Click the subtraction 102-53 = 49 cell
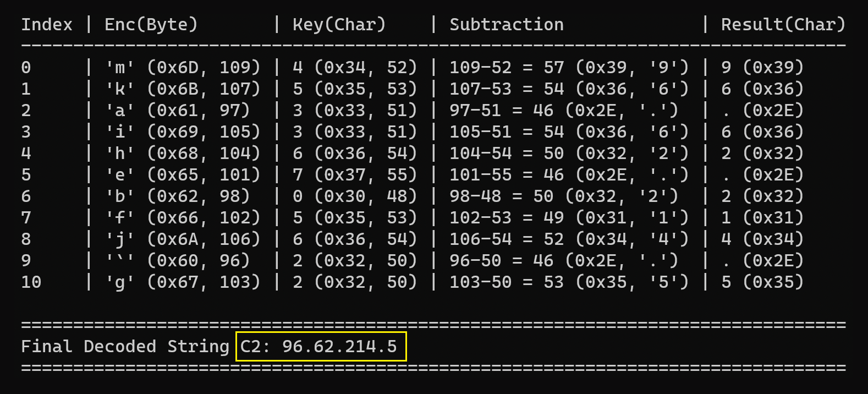This screenshot has width=868, height=394. 569,218
